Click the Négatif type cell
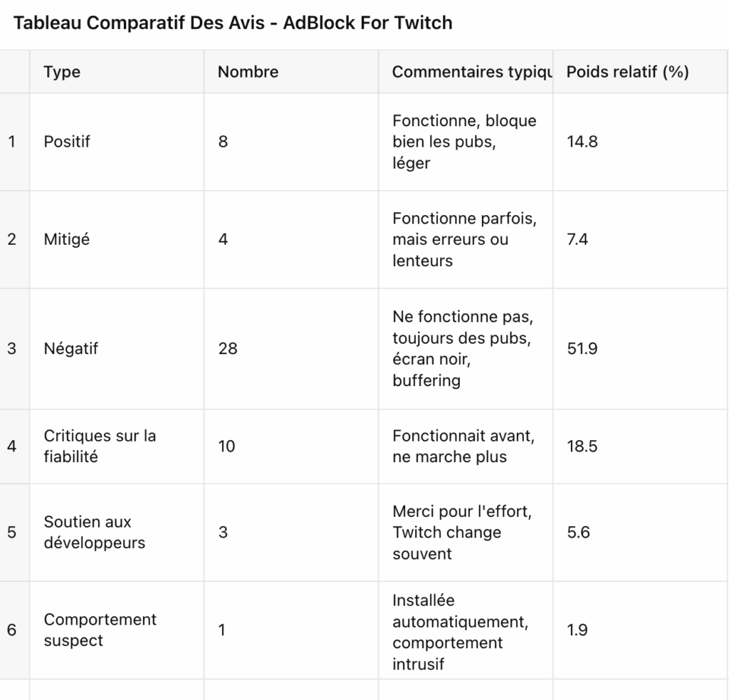This screenshot has height=700, width=729. (x=117, y=349)
